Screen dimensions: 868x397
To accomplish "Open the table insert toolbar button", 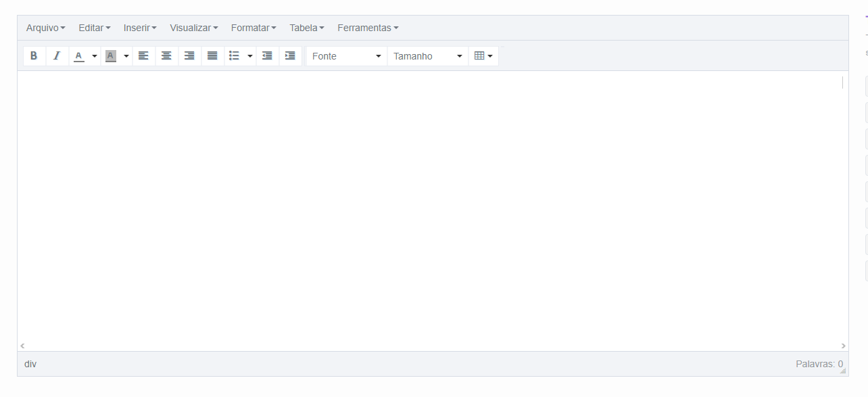I will coord(483,56).
